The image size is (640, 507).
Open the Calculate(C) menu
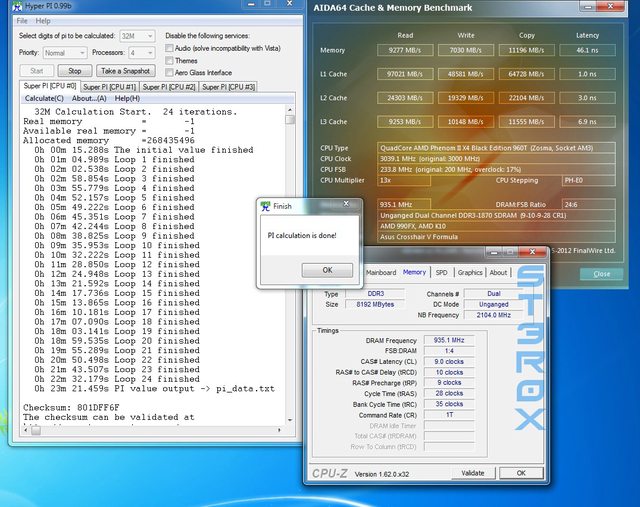44,98
